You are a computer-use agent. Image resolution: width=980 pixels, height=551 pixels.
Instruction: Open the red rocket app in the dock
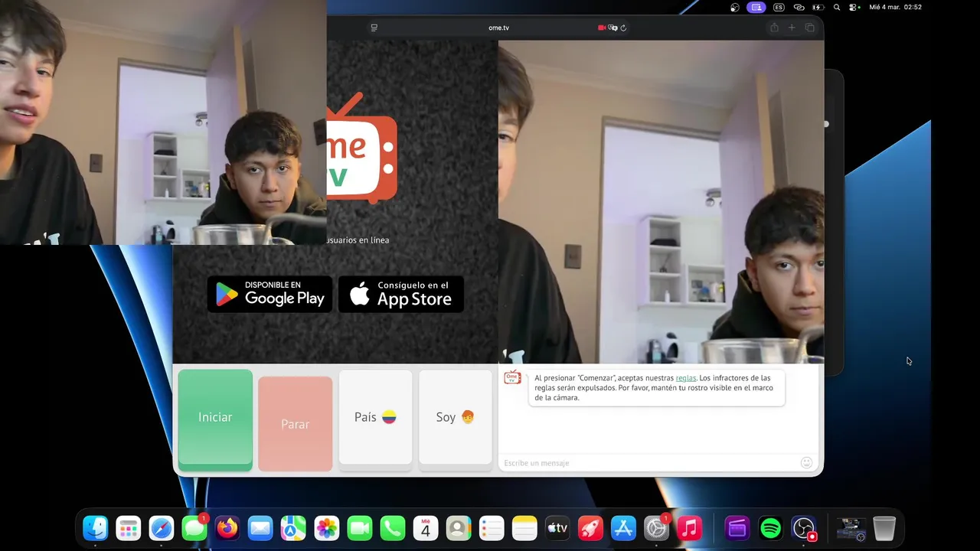pyautogui.click(x=590, y=528)
